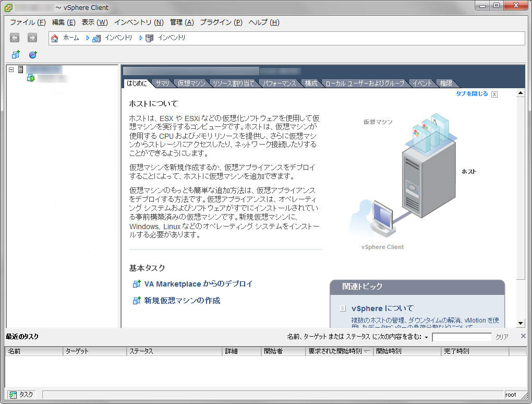The image size is (532, 404).
Task: Click VA Marketplace からのデプロイ link
Action: [x=199, y=284]
